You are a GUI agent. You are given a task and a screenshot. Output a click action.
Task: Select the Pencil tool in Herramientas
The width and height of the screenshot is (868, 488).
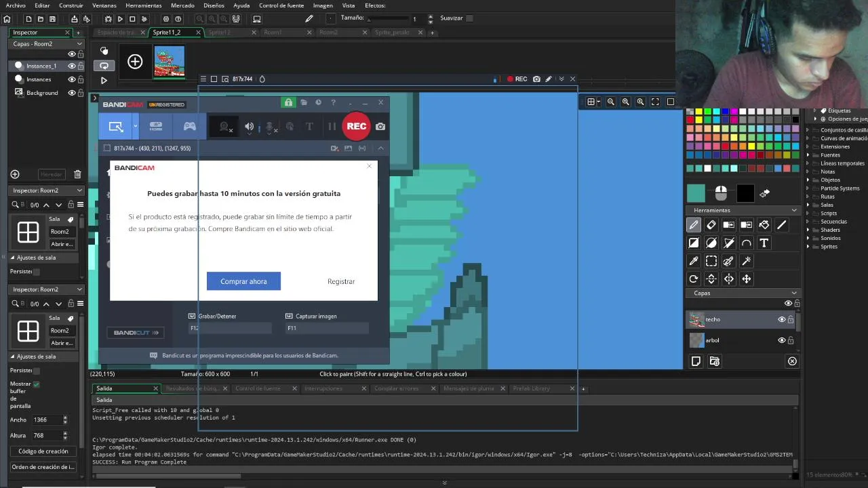[694, 225]
